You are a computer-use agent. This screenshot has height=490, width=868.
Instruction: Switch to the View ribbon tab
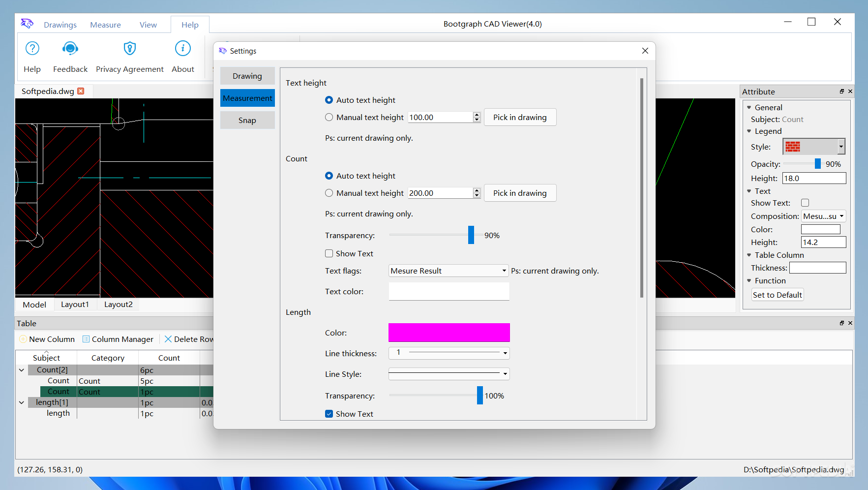click(x=148, y=25)
